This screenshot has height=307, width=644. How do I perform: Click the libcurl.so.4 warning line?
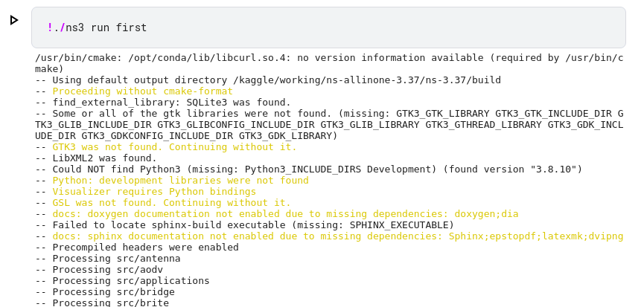[x=329, y=63]
